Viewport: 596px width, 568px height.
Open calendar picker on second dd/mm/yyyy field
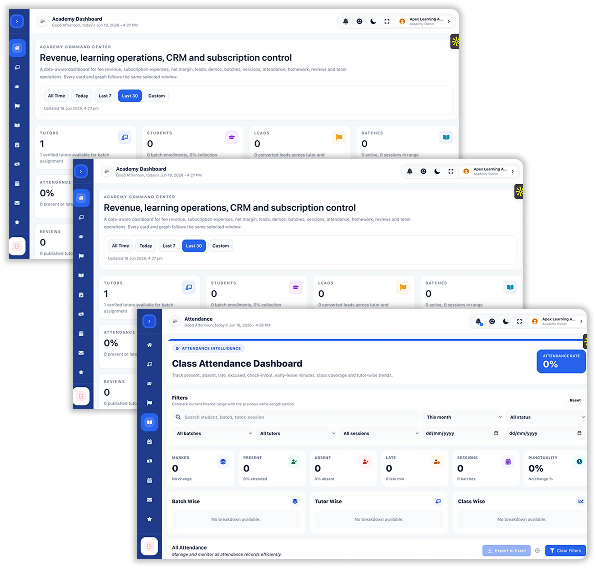pos(579,433)
